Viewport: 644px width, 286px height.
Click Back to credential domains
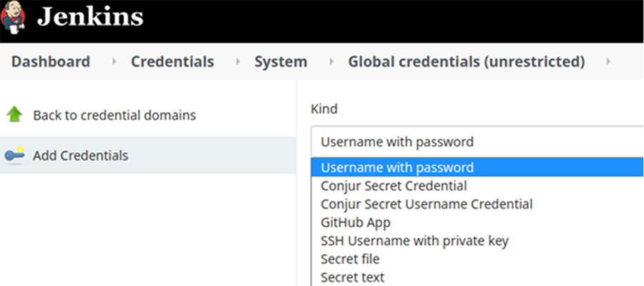coord(114,115)
